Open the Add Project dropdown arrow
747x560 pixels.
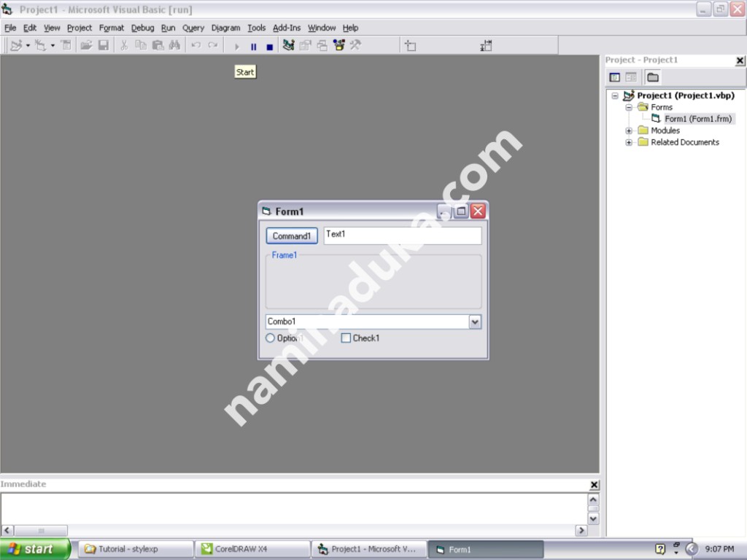point(28,46)
